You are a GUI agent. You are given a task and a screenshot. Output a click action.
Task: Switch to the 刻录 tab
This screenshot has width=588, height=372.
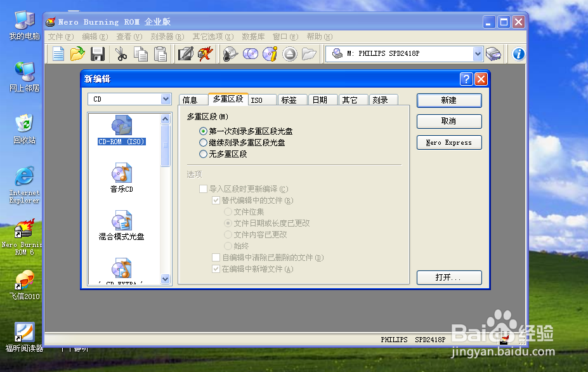click(384, 100)
